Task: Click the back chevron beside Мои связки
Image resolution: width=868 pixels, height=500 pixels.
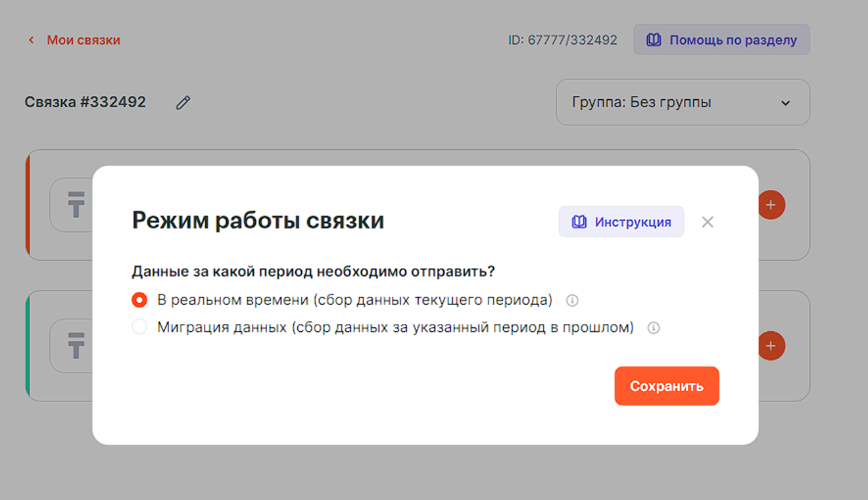Action: [x=31, y=41]
